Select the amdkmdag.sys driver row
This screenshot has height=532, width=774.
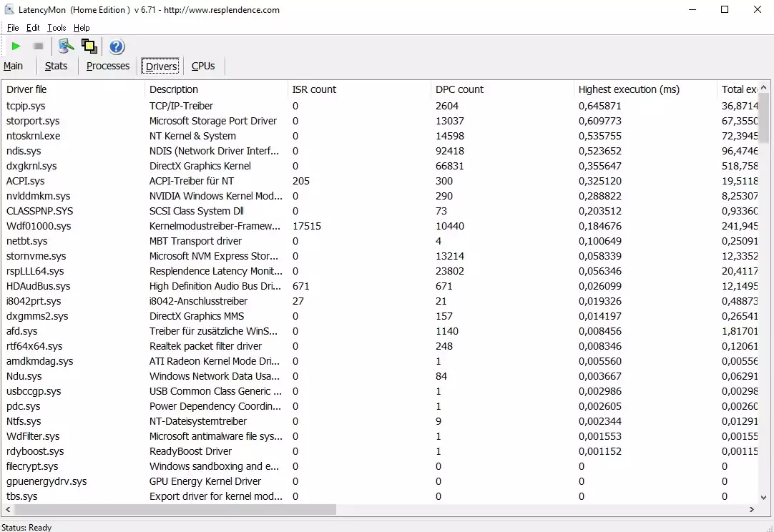point(380,362)
